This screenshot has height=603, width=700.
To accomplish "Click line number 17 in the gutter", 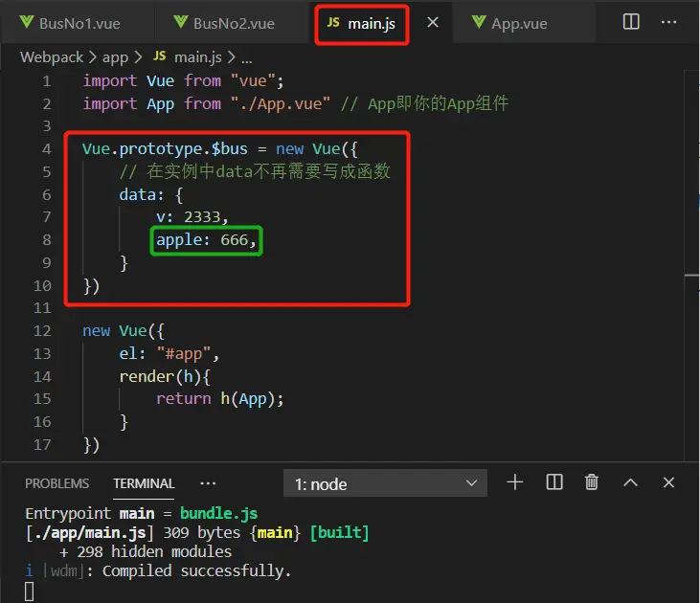I will (42, 444).
